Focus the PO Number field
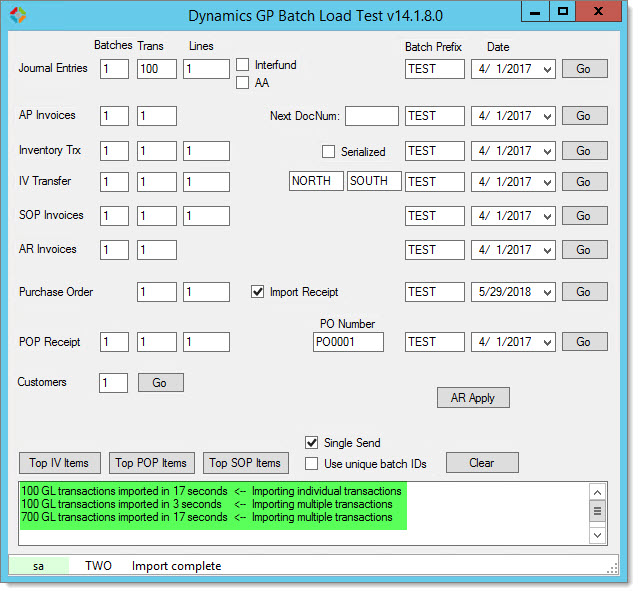This screenshot has height=593, width=638. [348, 342]
